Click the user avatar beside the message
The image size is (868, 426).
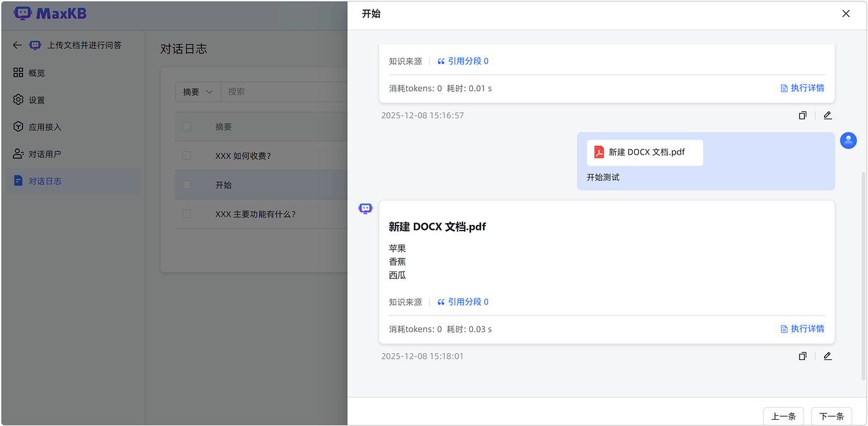coord(849,141)
